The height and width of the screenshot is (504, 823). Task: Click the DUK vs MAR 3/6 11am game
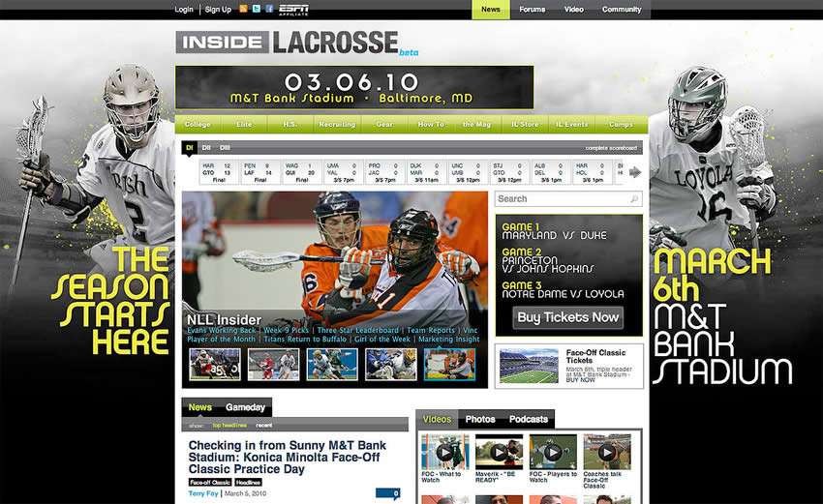coord(426,172)
